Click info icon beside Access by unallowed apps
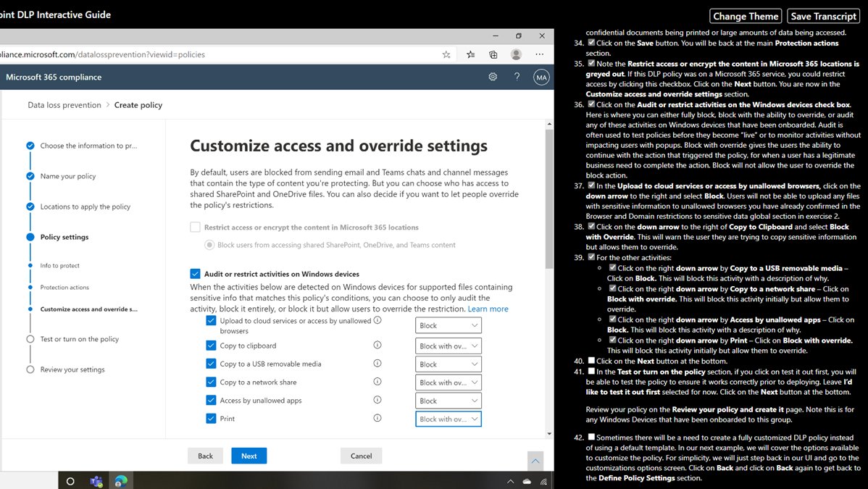The image size is (868, 489). pyautogui.click(x=377, y=400)
